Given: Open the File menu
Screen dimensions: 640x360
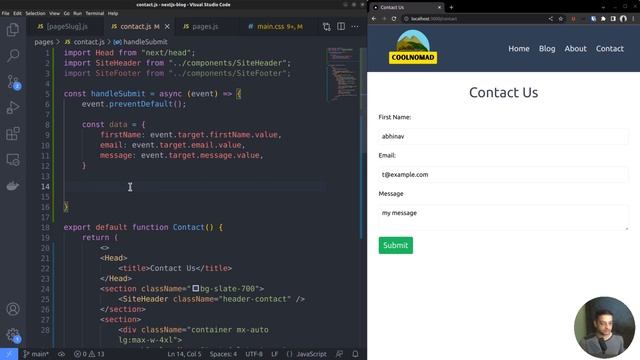Looking at the screenshot, I should coord(6,13).
